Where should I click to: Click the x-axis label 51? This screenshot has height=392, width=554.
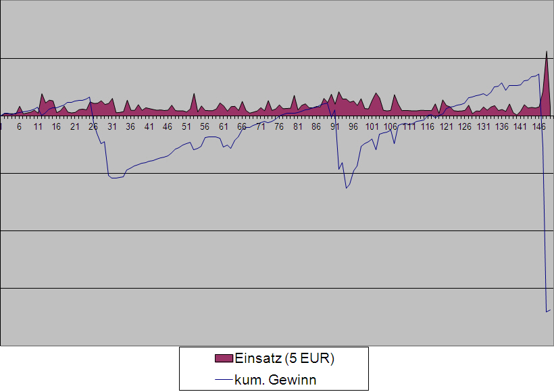[186, 126]
